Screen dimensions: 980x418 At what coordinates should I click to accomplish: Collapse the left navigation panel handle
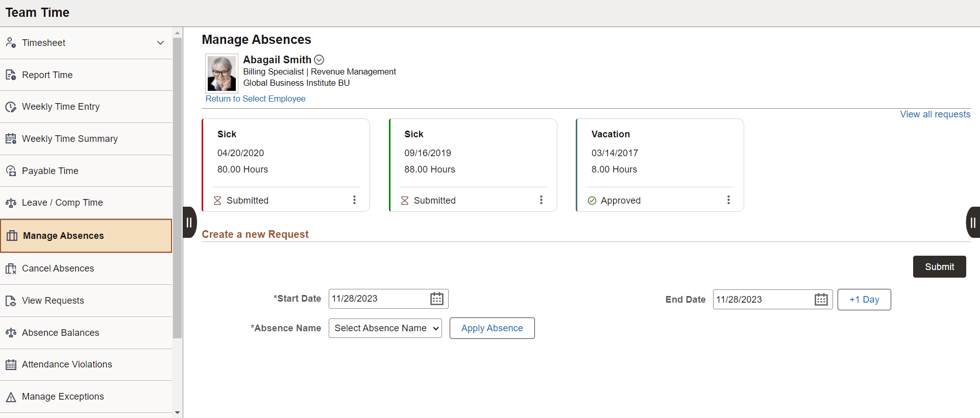189,222
